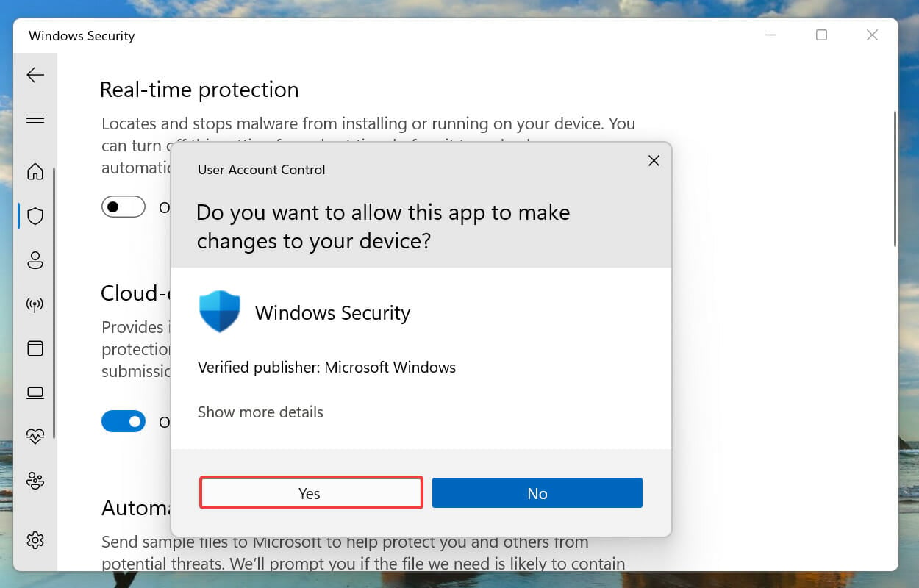Toggle the Real-time protection switch
Image resolution: width=919 pixels, height=588 pixels.
tap(124, 207)
